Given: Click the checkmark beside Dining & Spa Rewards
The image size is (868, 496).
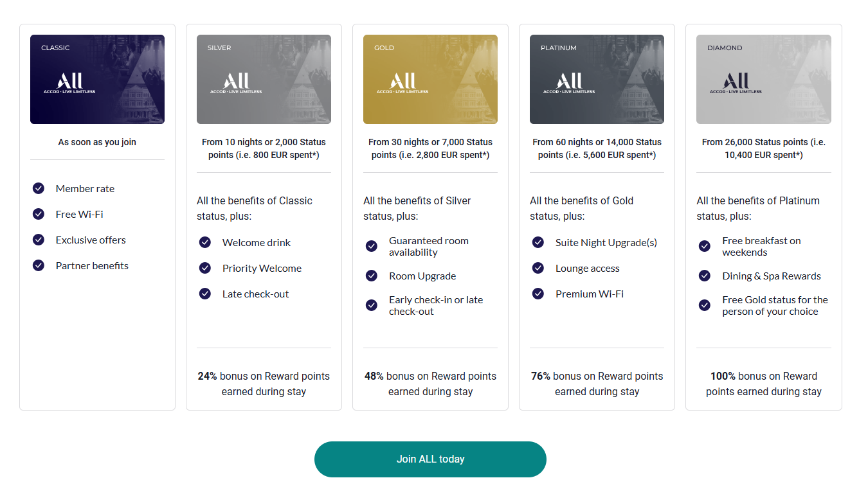Looking at the screenshot, I should 704,276.
